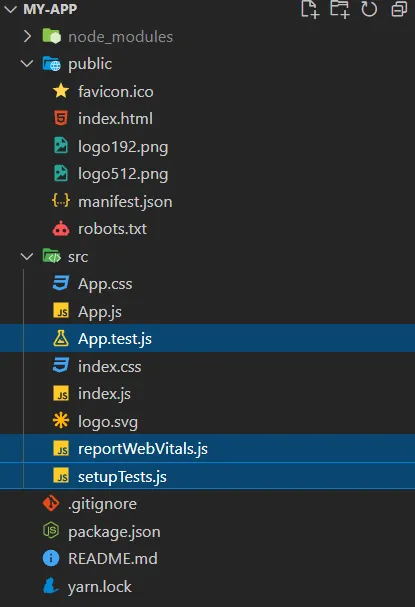The width and height of the screenshot is (415, 607).
Task: Open README.md file
Action: [113, 559]
